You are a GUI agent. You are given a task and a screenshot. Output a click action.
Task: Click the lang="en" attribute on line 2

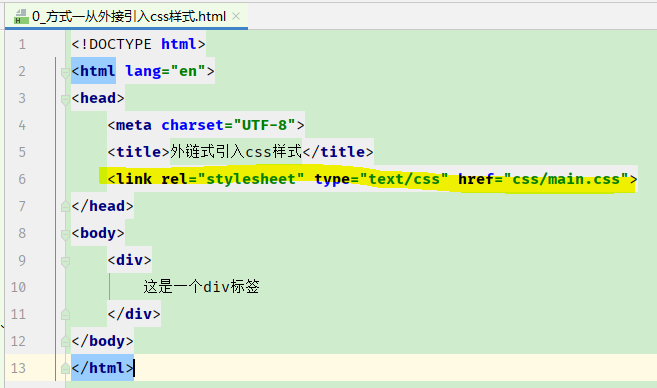pos(165,71)
